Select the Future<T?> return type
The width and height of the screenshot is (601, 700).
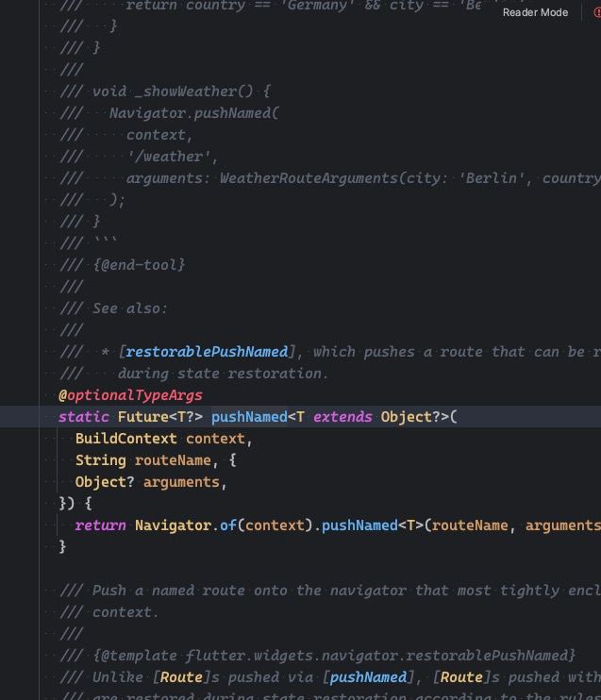coord(160,417)
